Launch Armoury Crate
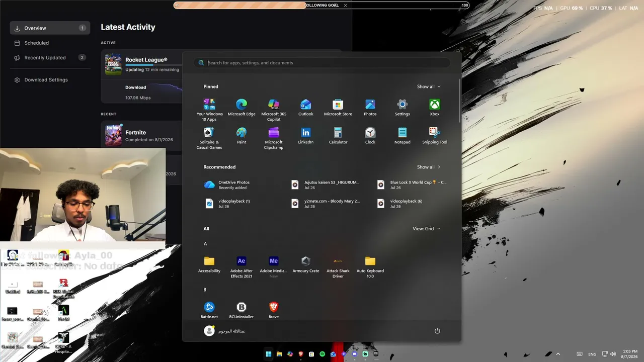 tap(306, 264)
